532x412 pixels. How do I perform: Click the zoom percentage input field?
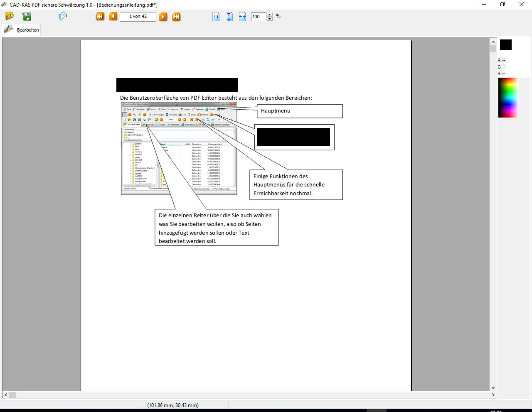258,17
